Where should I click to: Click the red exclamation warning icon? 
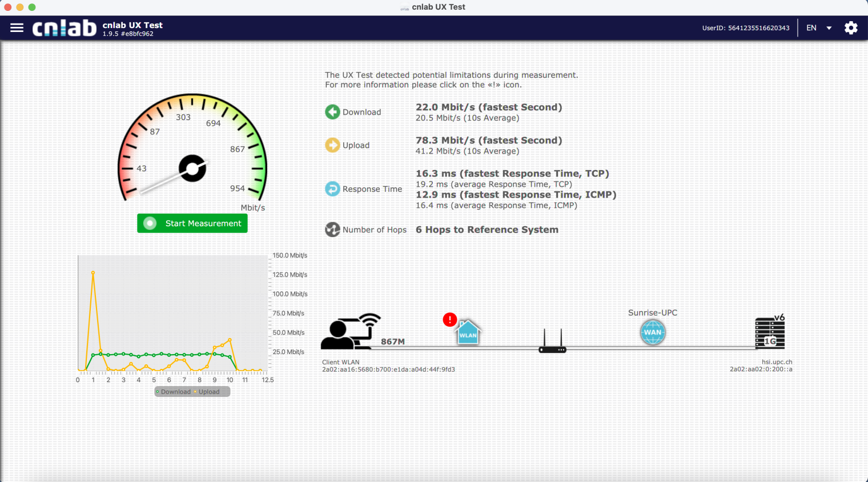[x=450, y=320]
